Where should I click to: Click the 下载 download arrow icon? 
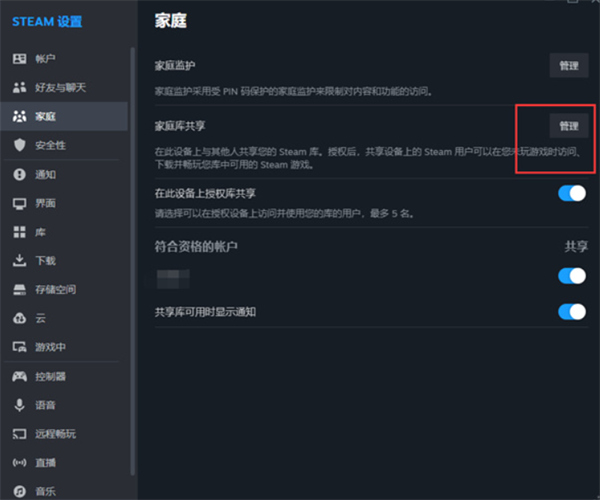(20, 261)
